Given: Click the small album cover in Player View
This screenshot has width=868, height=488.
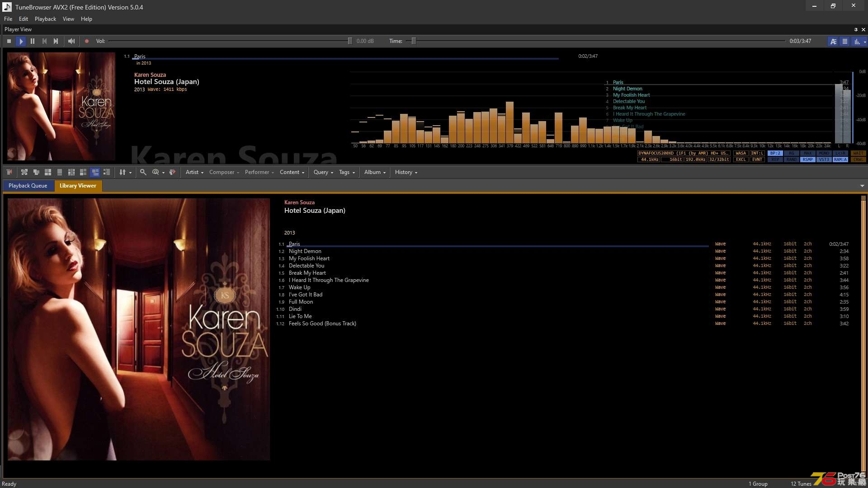Looking at the screenshot, I should (x=61, y=106).
